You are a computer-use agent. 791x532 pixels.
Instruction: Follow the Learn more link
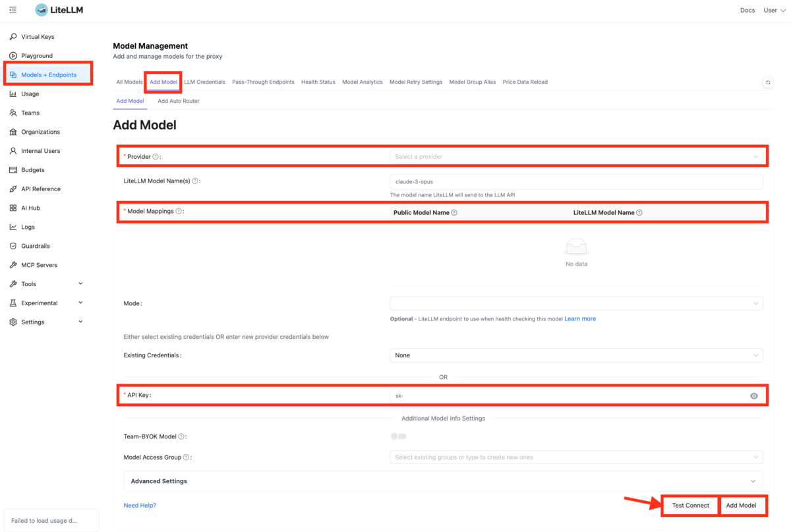click(x=580, y=319)
